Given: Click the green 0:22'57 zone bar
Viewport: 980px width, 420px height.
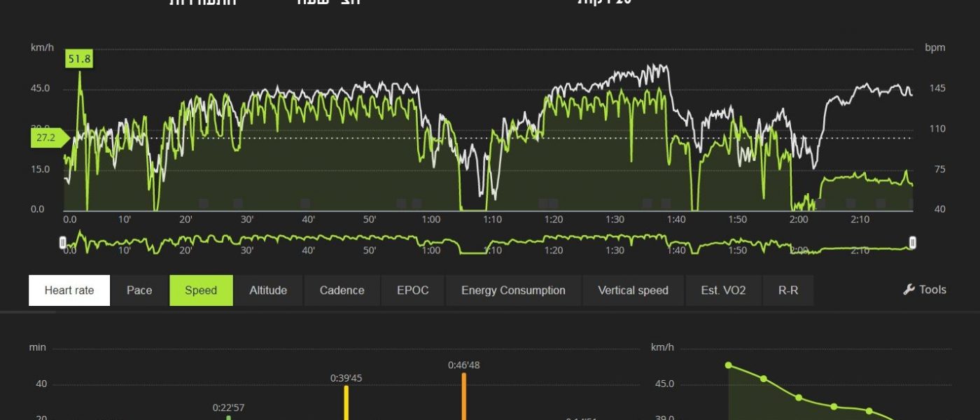Looking at the screenshot, I should coord(228,417).
